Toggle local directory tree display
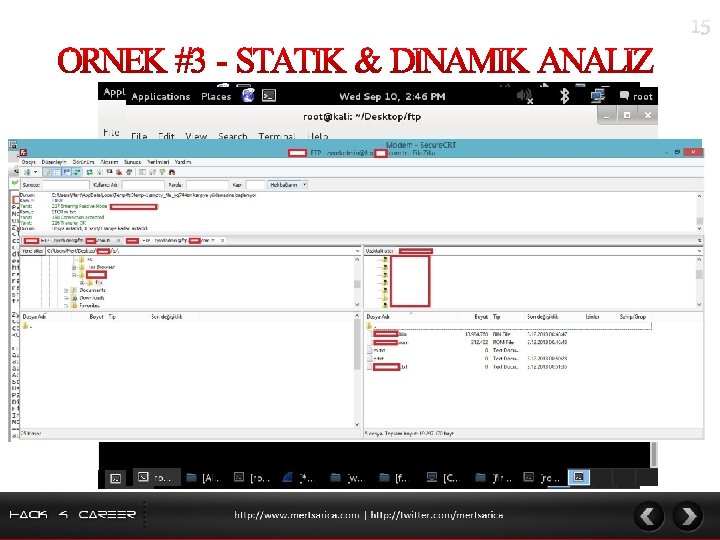Image resolution: width=720 pixels, height=540 pixels. click(x=57, y=172)
